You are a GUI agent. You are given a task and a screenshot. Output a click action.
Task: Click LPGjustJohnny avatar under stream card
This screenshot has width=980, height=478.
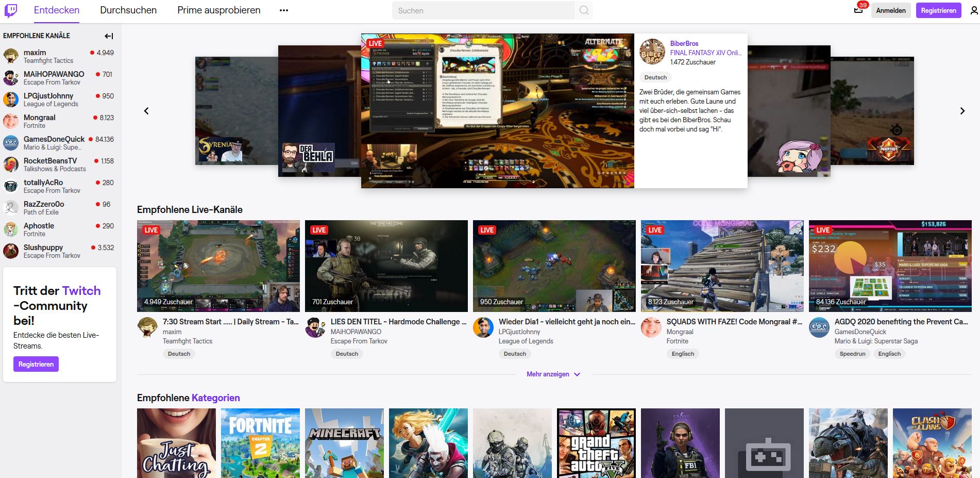(x=483, y=327)
